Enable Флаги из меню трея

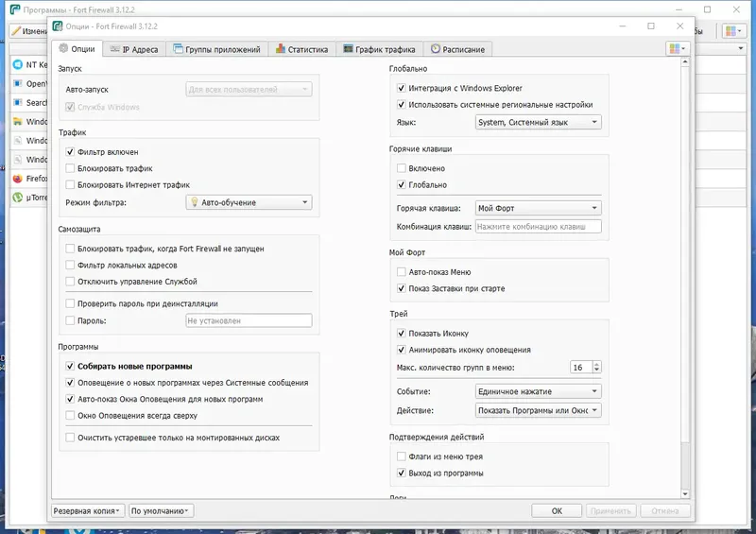(x=401, y=456)
